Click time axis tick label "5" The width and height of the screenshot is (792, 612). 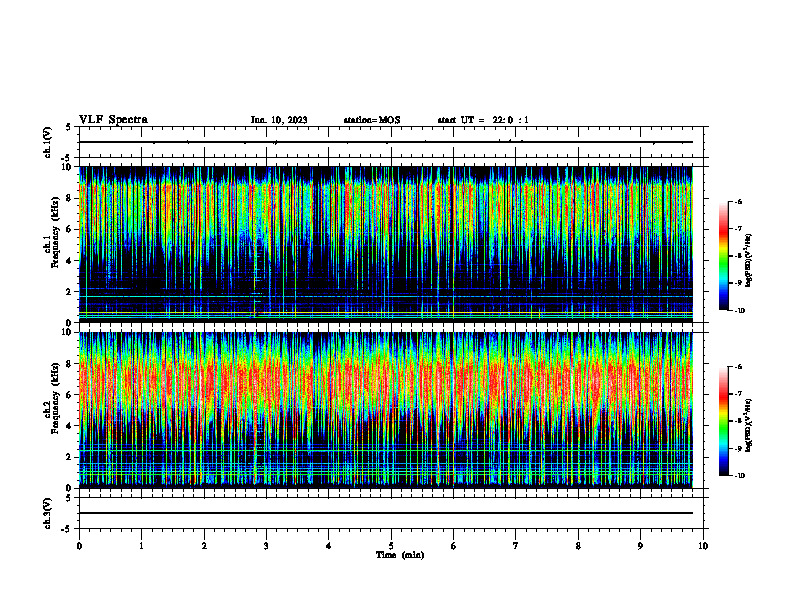(x=391, y=546)
